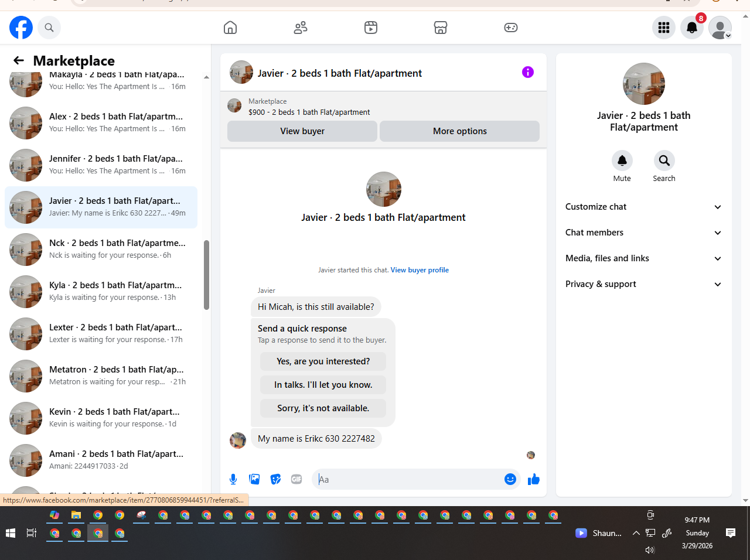
Task: Open the Kyla apartment conversation
Action: (101, 292)
